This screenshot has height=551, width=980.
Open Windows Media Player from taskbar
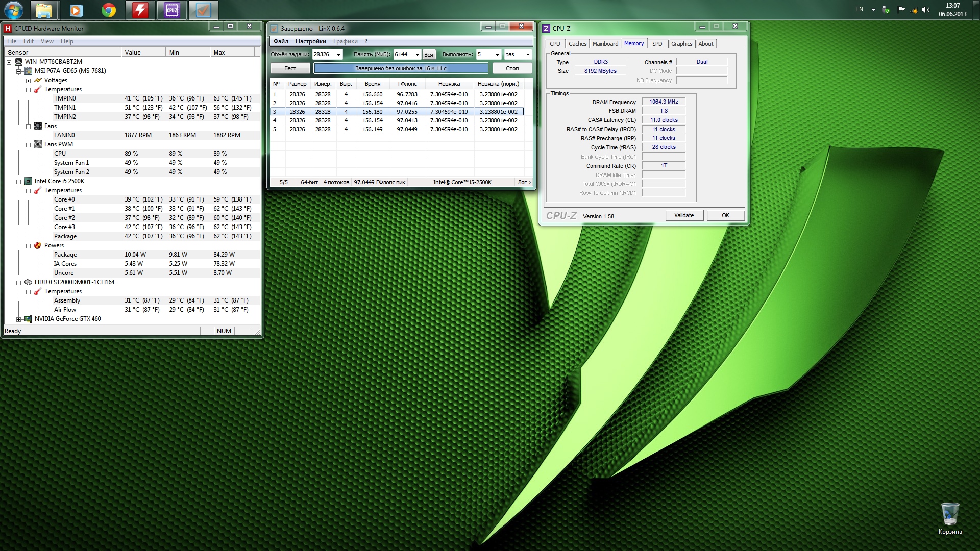click(x=76, y=10)
